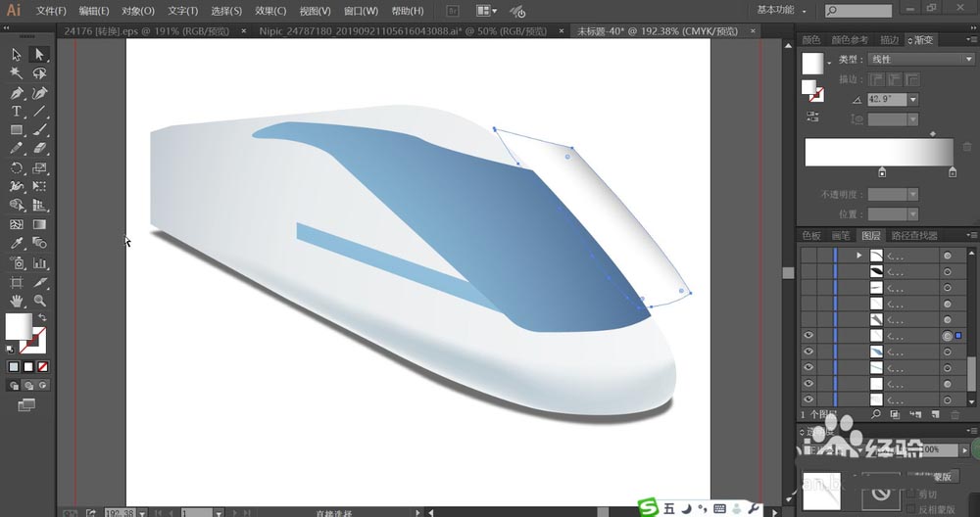980x517 pixels.
Task: Hide the currently selected path's eye in Layers
Action: 808,335
